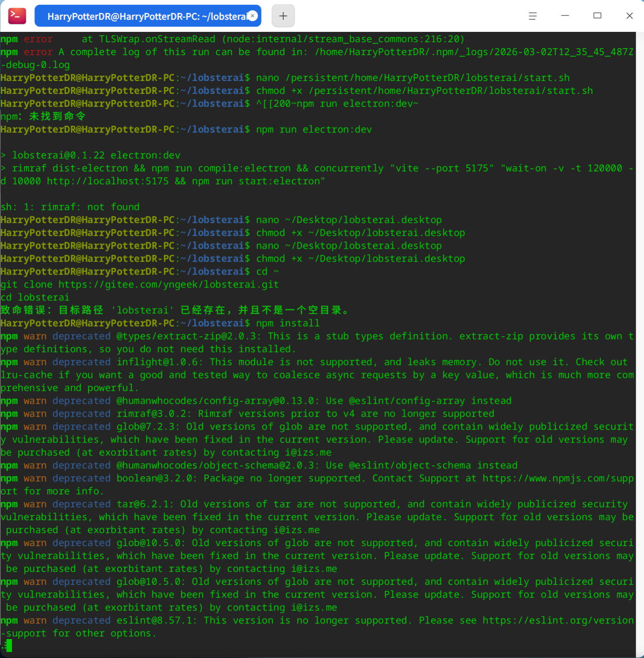Click the npm debug log file path

click(471, 52)
